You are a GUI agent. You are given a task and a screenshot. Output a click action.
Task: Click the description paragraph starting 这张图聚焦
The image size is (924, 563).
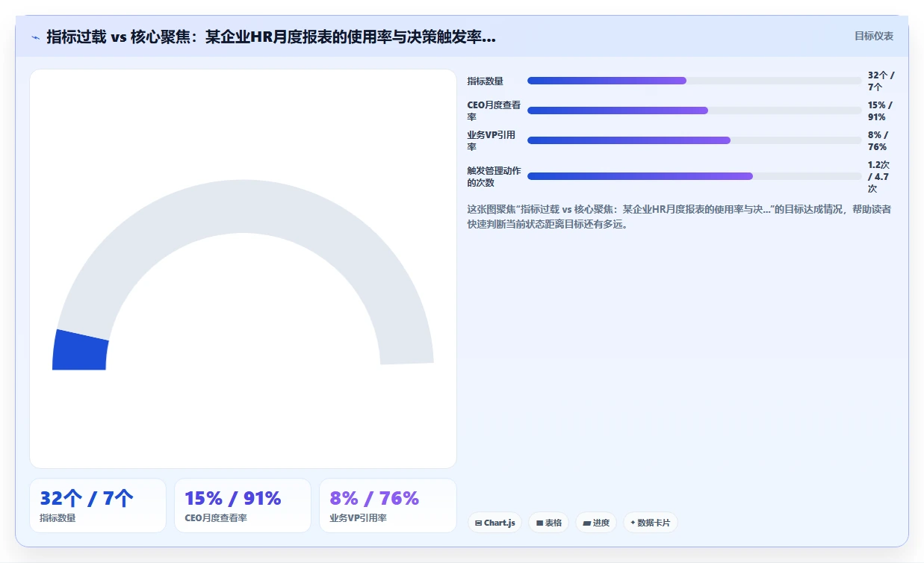pyautogui.click(x=679, y=217)
